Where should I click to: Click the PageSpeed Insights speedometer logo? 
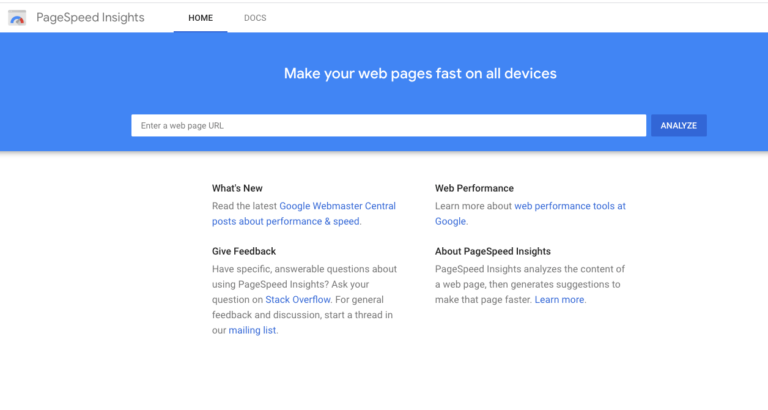(17, 18)
